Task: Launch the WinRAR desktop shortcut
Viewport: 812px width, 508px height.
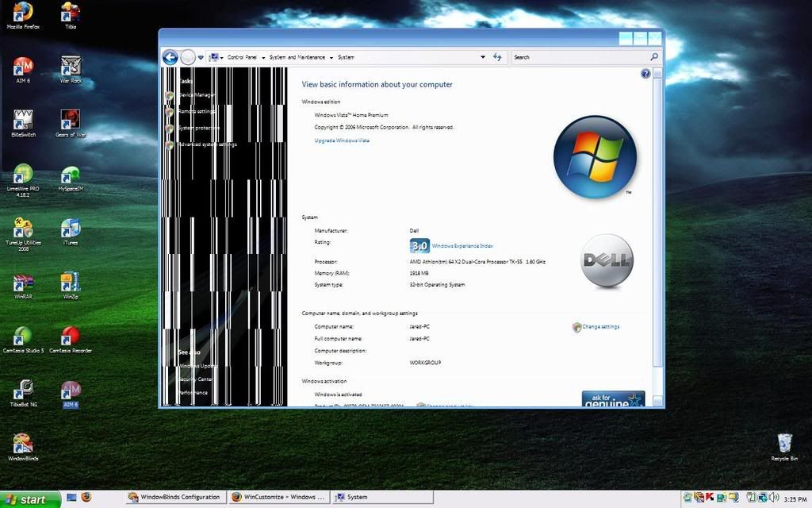Action: [x=23, y=286]
